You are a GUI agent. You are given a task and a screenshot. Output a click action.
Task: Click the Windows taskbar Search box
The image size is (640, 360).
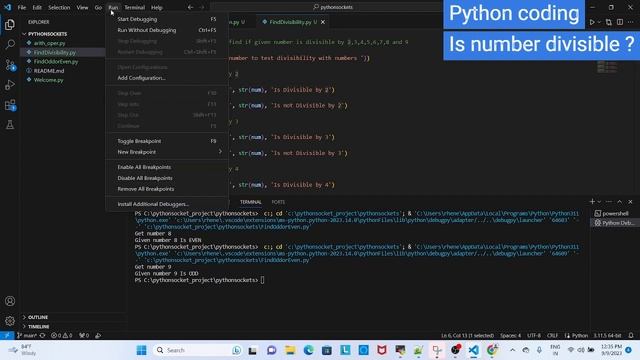(x=197, y=350)
